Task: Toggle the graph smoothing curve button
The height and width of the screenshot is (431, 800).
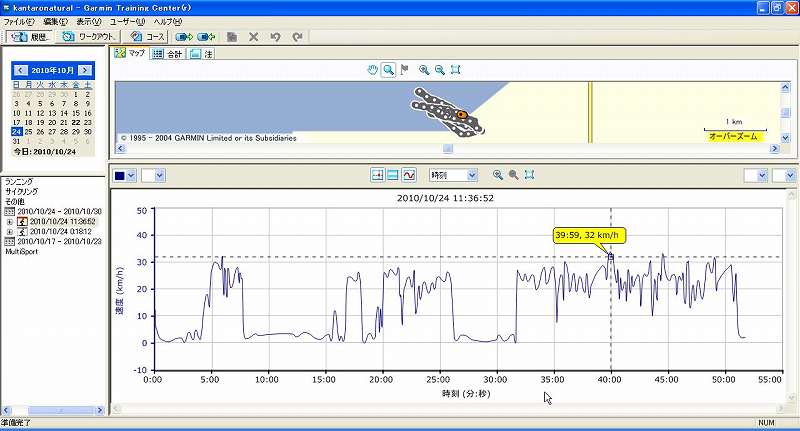Action: tap(409, 175)
